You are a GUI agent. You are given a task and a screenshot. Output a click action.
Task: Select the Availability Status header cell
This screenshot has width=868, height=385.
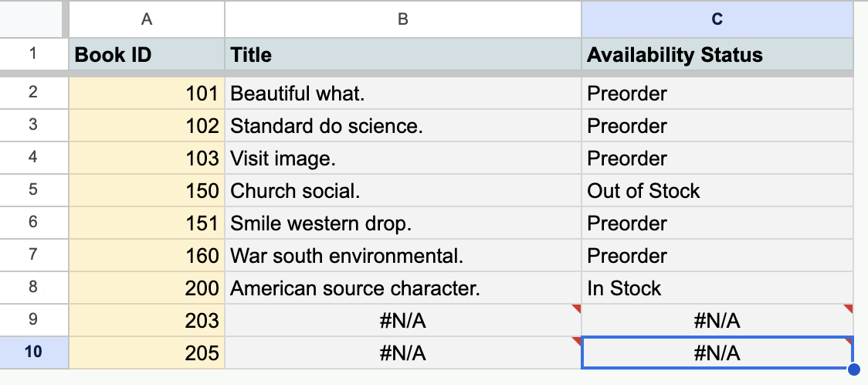717,55
